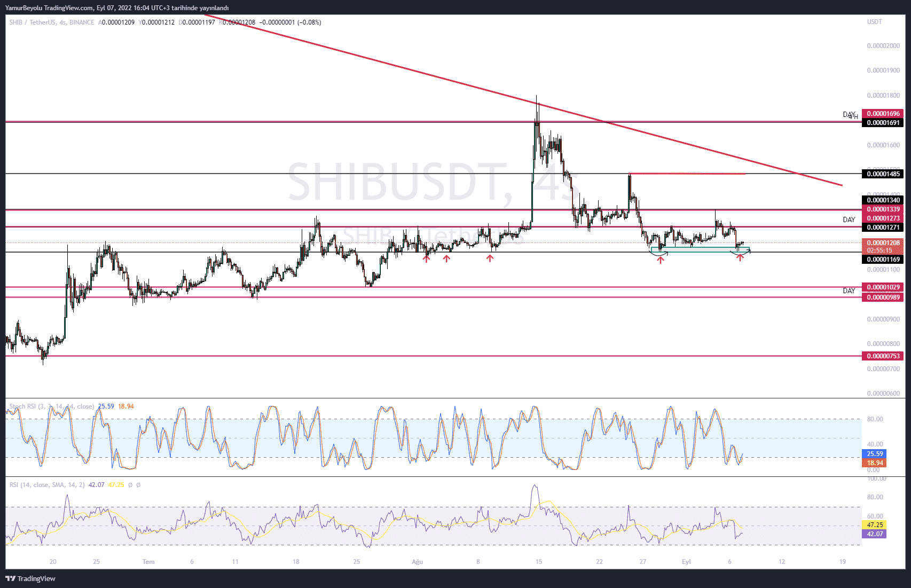Select the 0.00000753 price level label
911x588 pixels.
point(883,356)
